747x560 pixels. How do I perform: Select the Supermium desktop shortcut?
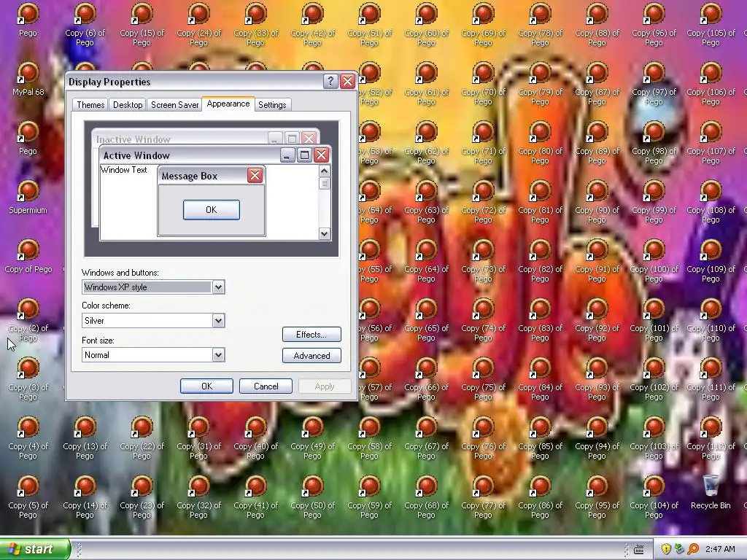(x=28, y=197)
